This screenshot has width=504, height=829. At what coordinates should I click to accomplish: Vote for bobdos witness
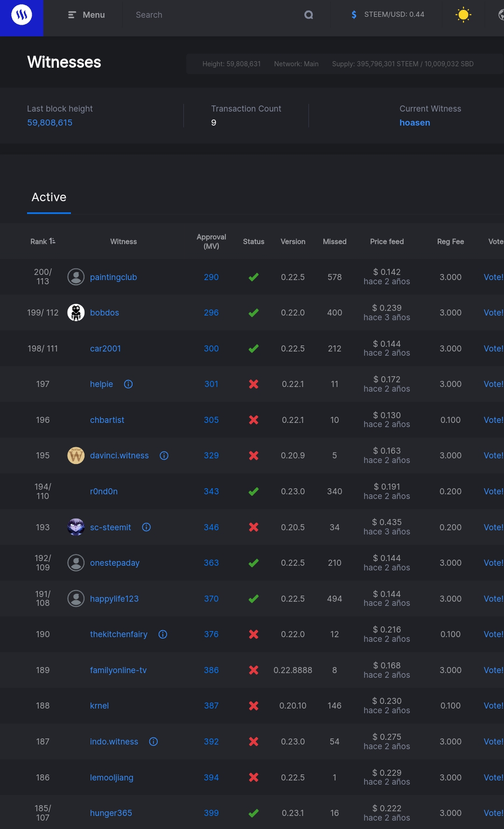[x=493, y=313]
